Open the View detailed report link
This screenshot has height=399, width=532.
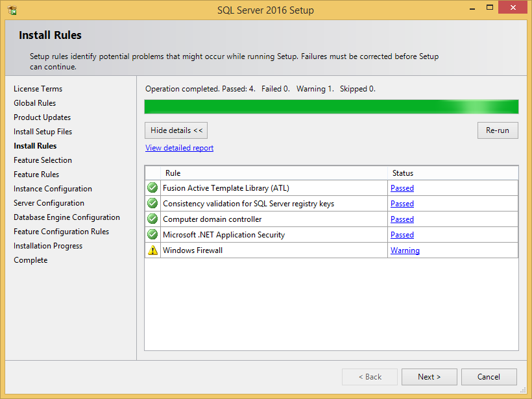tap(179, 148)
